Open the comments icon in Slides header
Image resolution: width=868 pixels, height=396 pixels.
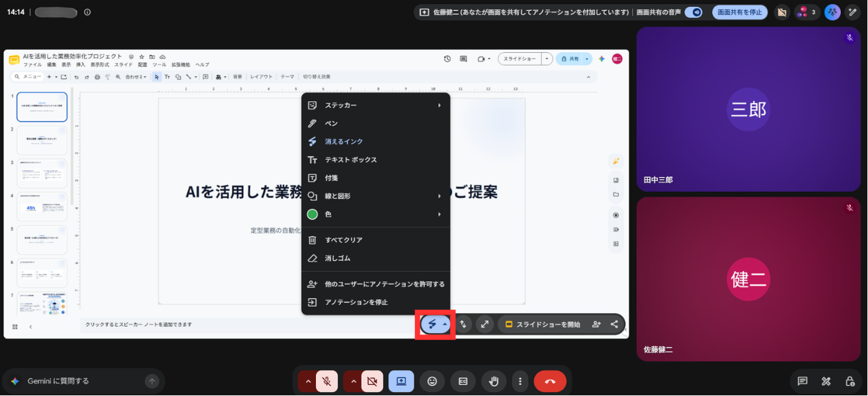point(464,59)
